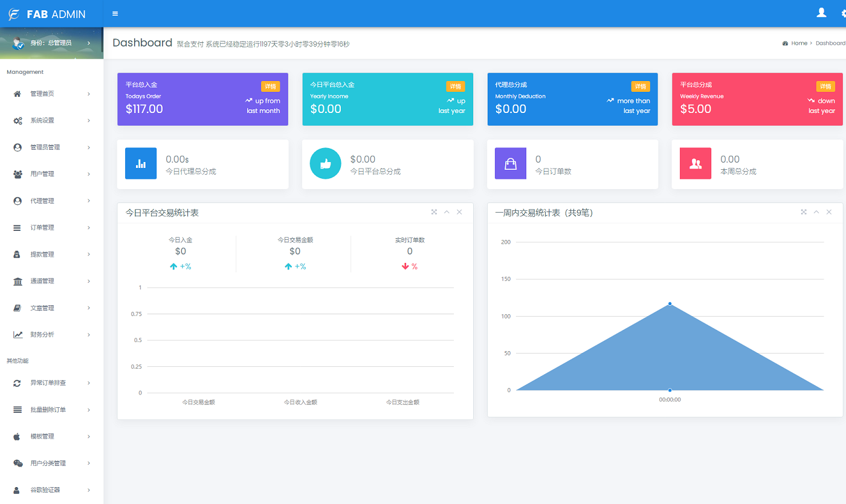Click 详情 button on 平台总分成 card
Viewport: 846px width, 504px height.
click(825, 86)
